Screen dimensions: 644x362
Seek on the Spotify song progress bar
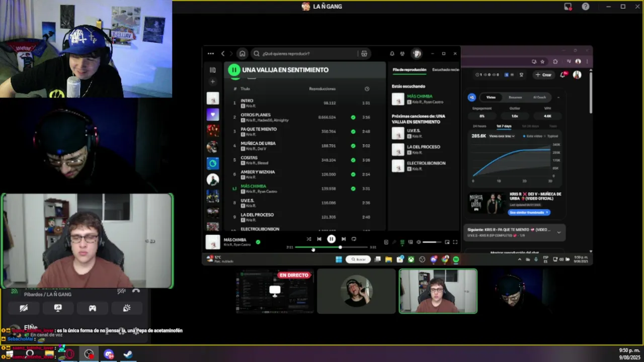tap(332, 247)
